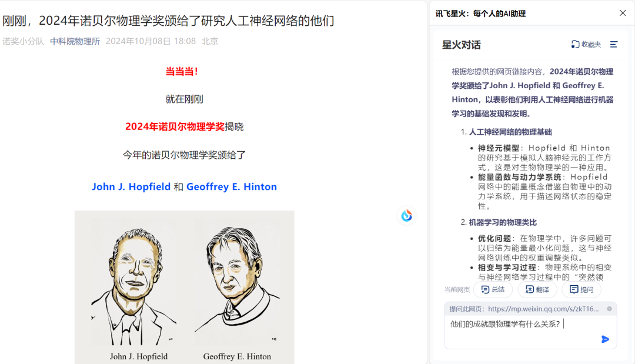Viewport: 635px width, 364px height.
Task: Click the floating 讯飞星火 flame icon
Action: tap(407, 215)
